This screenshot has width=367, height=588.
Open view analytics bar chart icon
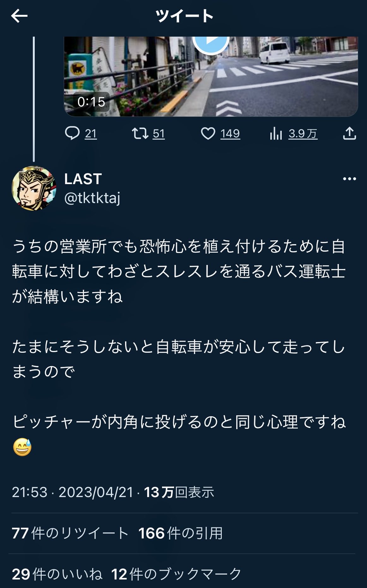click(276, 134)
